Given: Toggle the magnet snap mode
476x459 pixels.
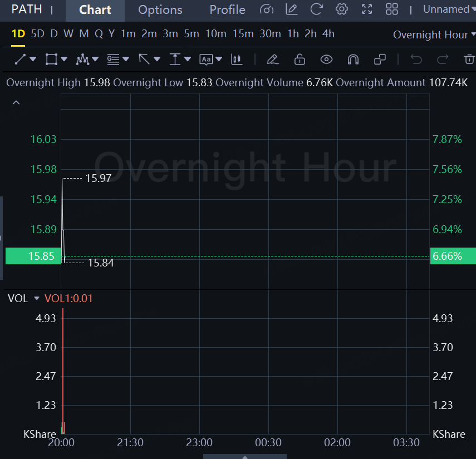Looking at the screenshot, I should click(x=353, y=59).
